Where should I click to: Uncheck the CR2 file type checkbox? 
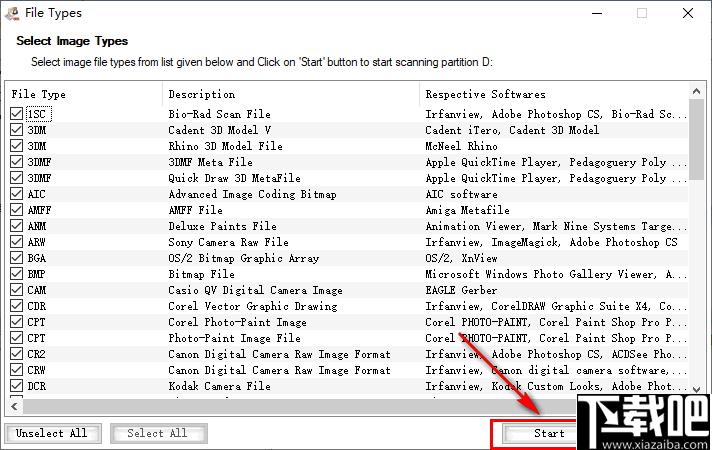pos(16,354)
